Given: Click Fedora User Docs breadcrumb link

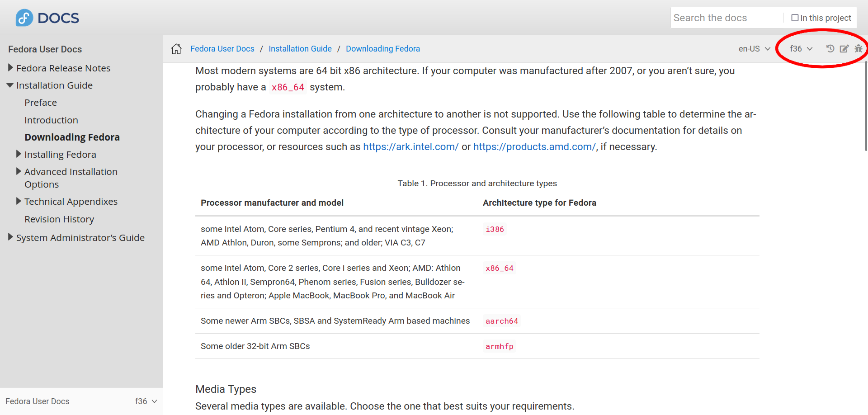Looking at the screenshot, I should click(x=222, y=49).
